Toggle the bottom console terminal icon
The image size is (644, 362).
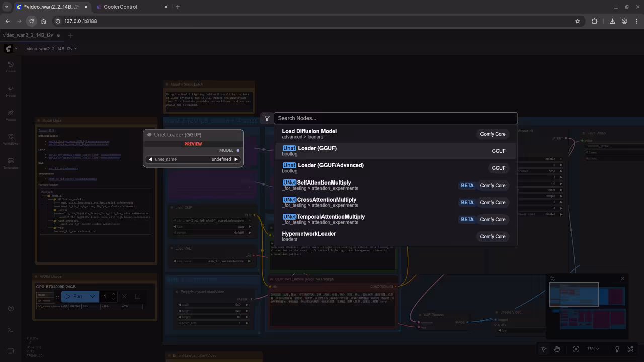click(x=11, y=330)
